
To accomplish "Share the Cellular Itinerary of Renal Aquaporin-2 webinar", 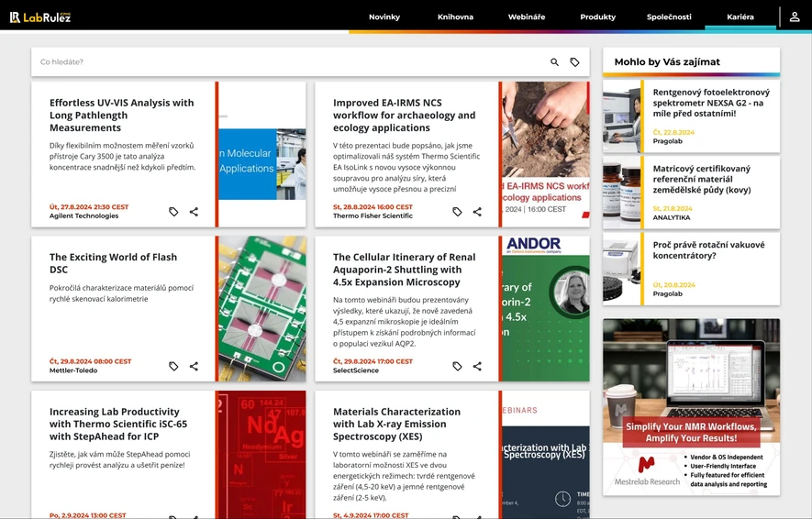I will (477, 367).
